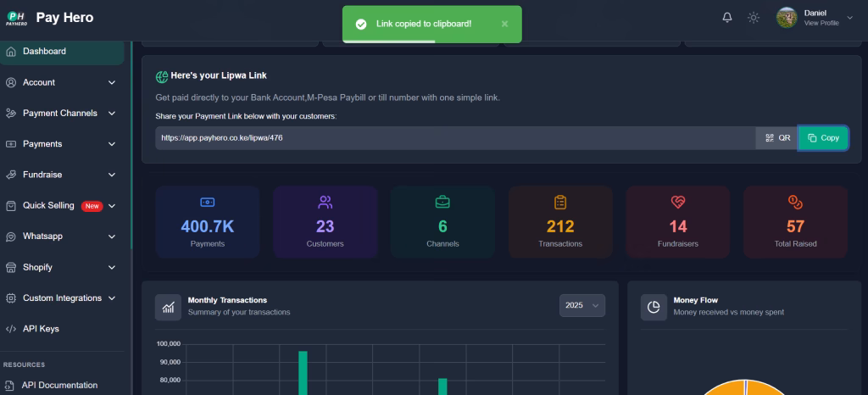Image resolution: width=868 pixels, height=395 pixels.
Task: Dismiss the Link copied notification
Action: 505,24
